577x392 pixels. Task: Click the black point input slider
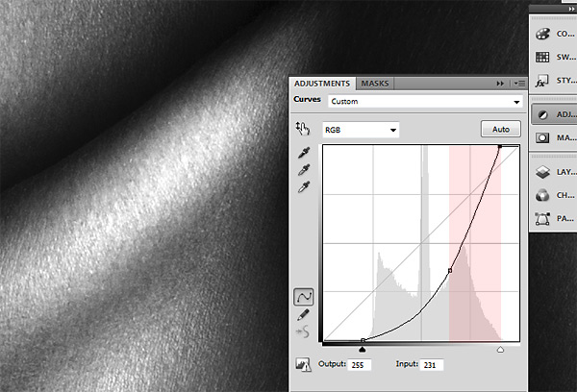tap(363, 350)
